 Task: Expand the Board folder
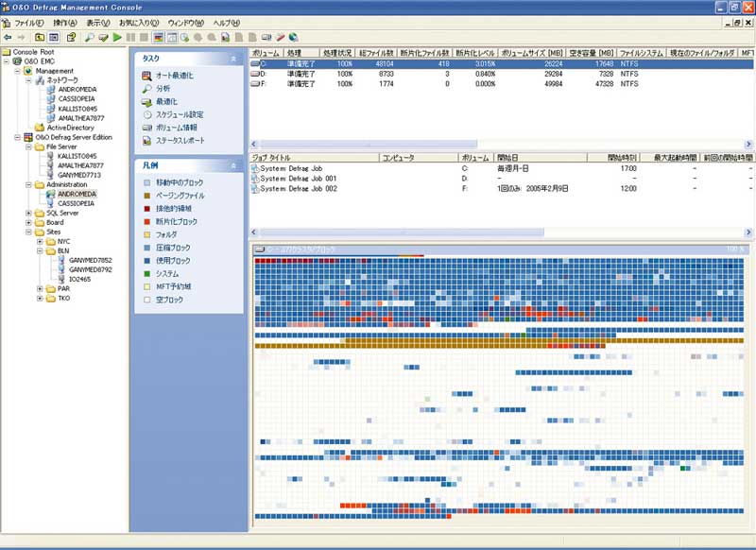28,223
